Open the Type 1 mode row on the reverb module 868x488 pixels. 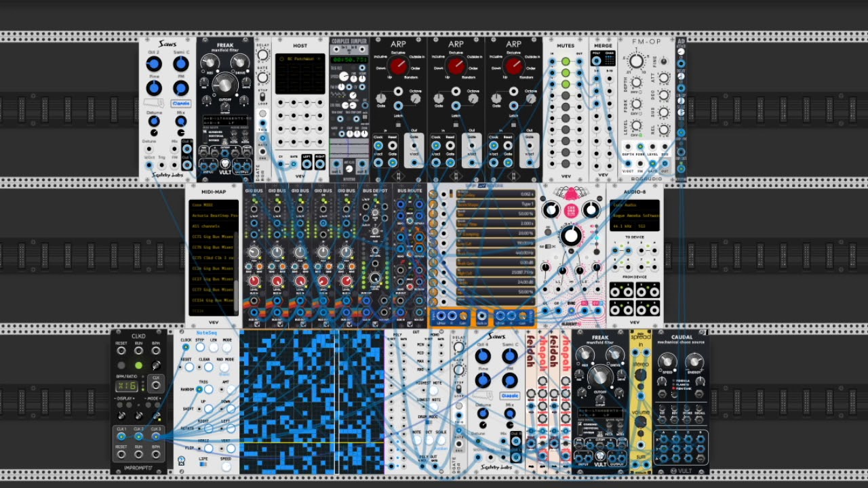point(496,204)
